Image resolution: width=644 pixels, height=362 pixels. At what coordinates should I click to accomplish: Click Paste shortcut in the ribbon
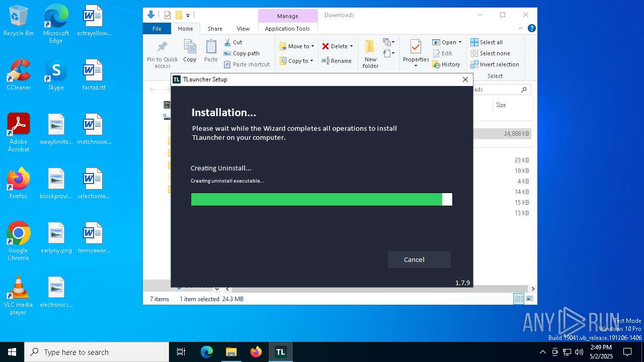[x=247, y=64]
